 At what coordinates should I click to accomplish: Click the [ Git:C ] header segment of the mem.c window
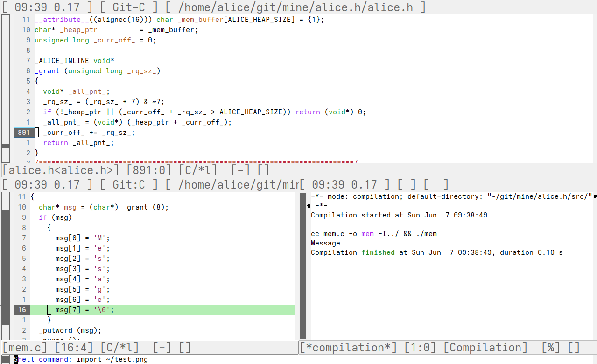[129, 184]
